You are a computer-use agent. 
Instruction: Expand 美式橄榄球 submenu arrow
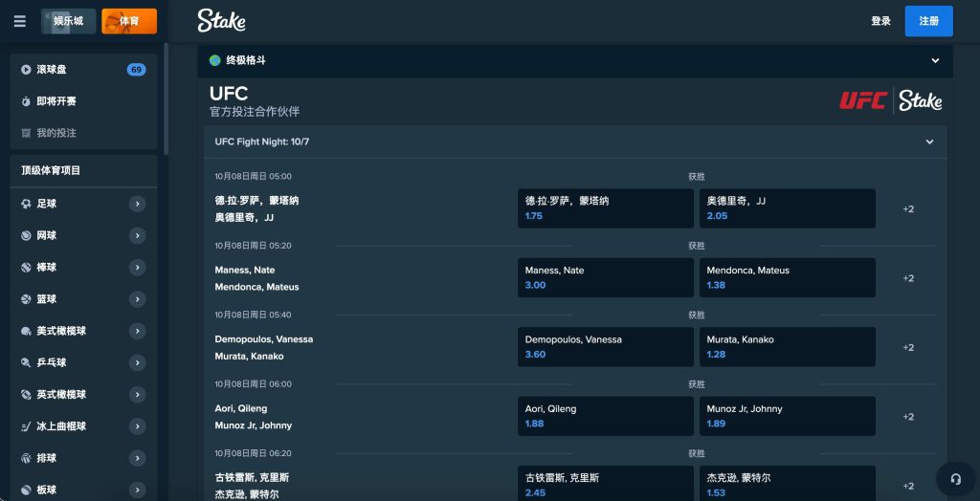pyautogui.click(x=138, y=331)
